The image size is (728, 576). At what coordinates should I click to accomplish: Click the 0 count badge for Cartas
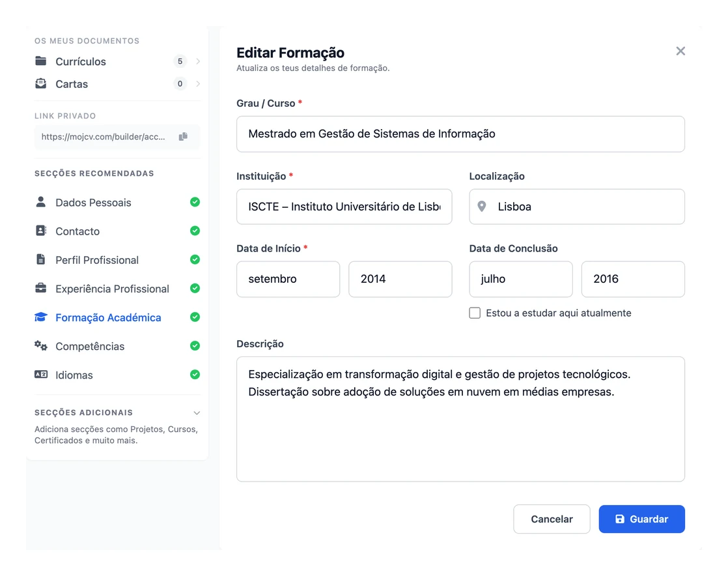(x=180, y=83)
